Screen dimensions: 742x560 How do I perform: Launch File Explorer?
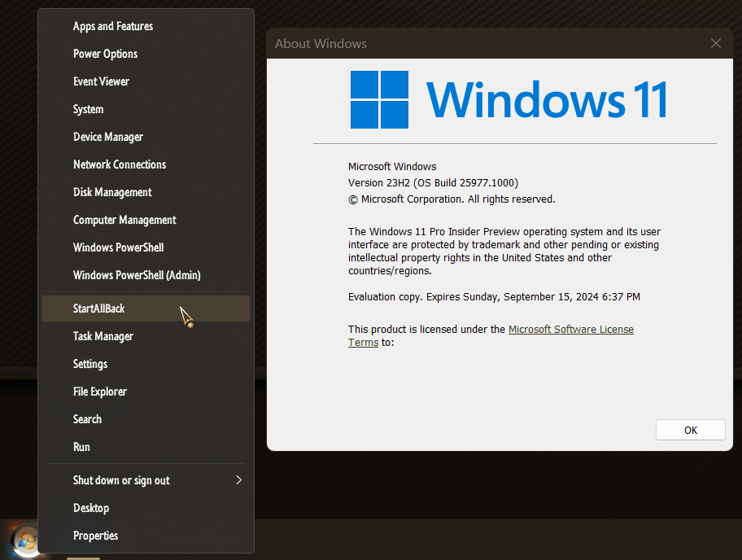point(146,392)
